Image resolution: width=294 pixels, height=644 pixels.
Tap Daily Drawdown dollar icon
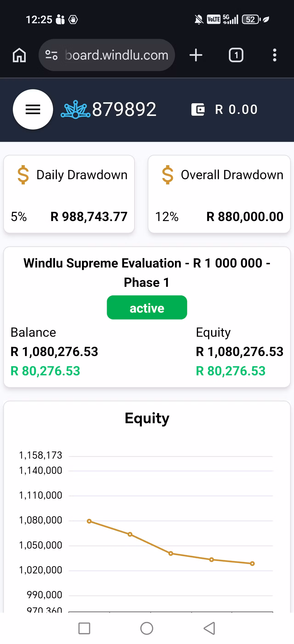[23, 175]
